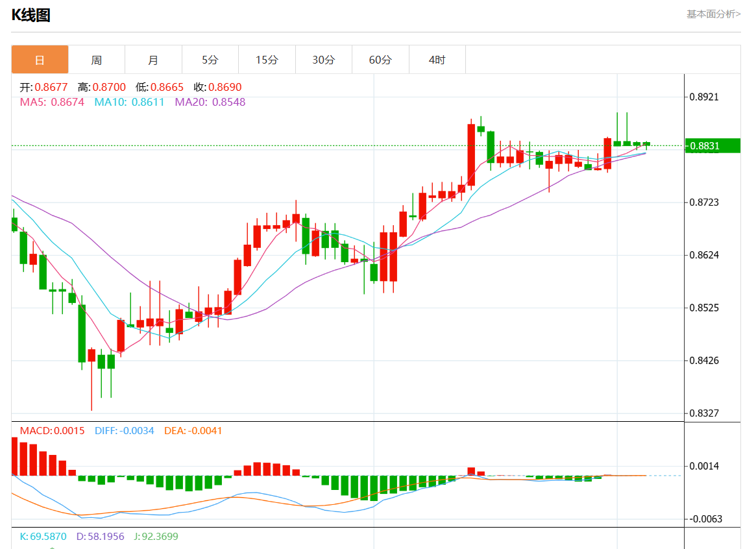The width and height of the screenshot is (756, 549).
Task: Click the MA5: 0.8674 indicator label
Action: pyautogui.click(x=52, y=102)
